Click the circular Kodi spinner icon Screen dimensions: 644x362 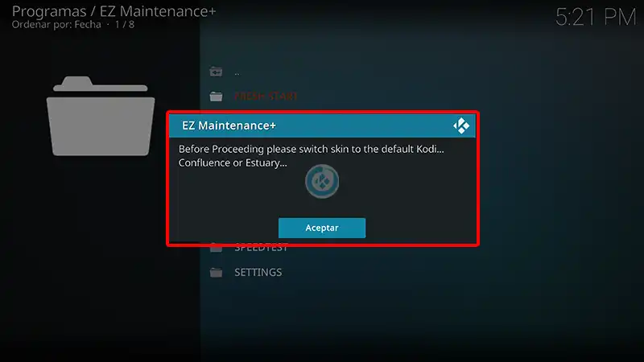322,182
